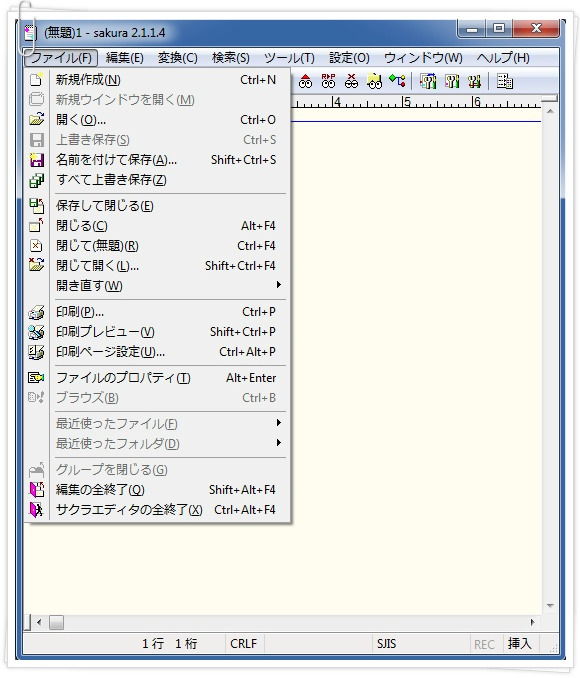Open the 変換(C) menu
Viewport: 580px width, 678px height.
pos(178,58)
